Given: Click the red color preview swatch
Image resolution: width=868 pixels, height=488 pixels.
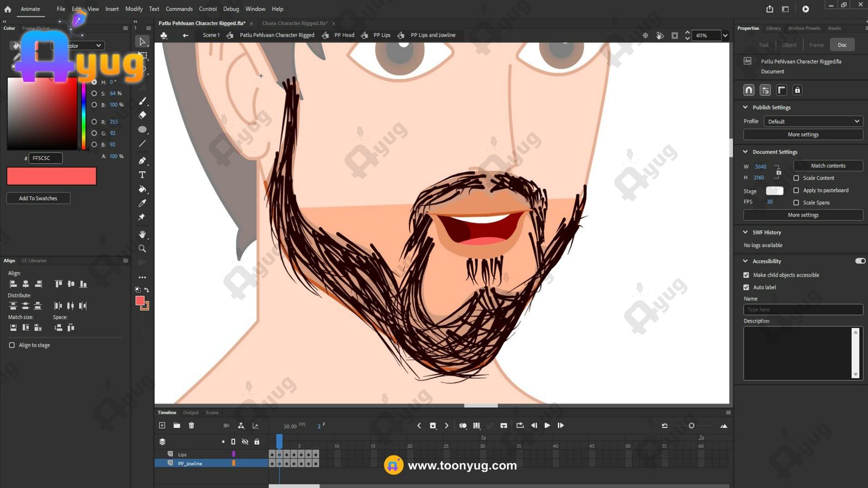Looking at the screenshot, I should pos(52,176).
